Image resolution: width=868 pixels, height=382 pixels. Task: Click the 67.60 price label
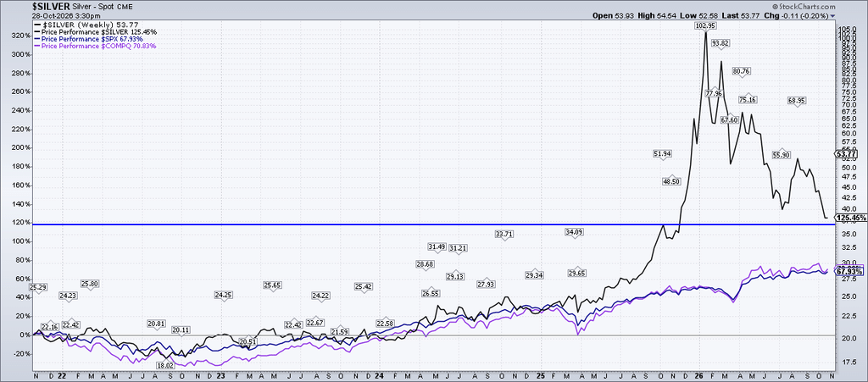point(729,120)
